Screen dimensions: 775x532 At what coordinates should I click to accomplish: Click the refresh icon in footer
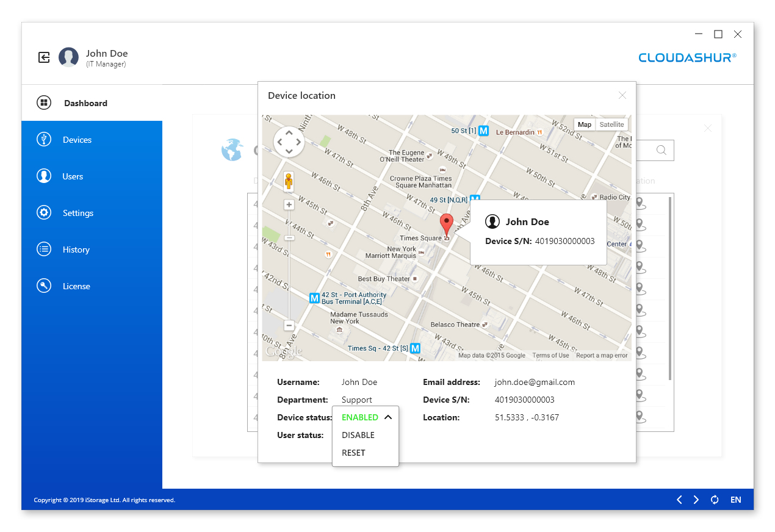pyautogui.click(x=715, y=500)
